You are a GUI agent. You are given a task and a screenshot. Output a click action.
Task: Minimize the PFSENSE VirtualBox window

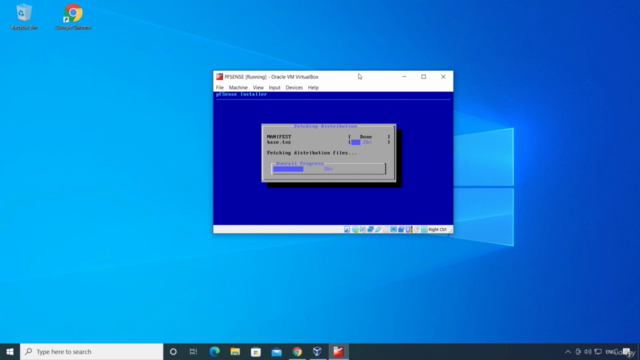click(404, 77)
